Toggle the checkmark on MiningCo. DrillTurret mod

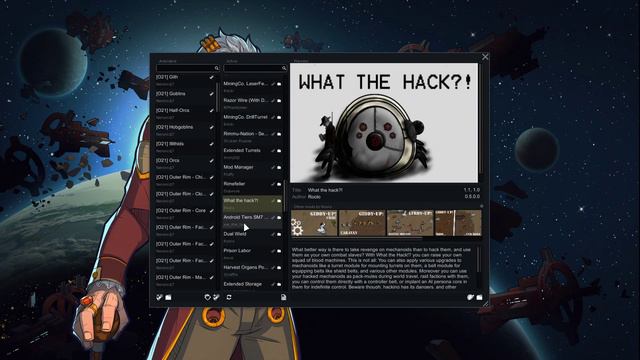point(273,118)
